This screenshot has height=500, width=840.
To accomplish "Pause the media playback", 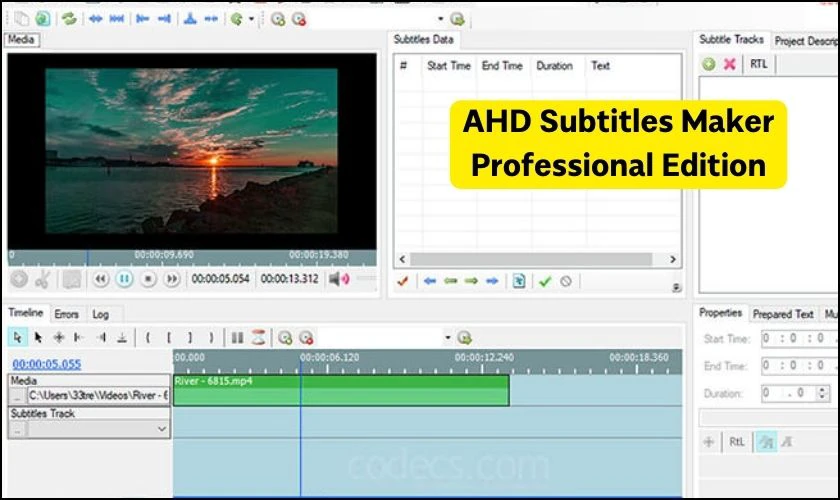I will (124, 279).
